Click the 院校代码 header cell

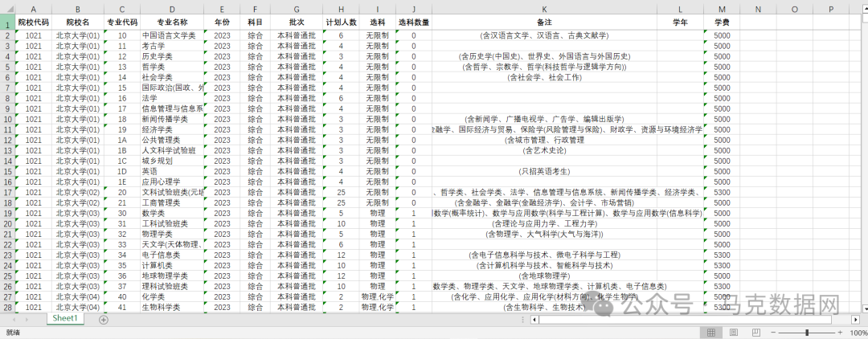click(x=34, y=22)
